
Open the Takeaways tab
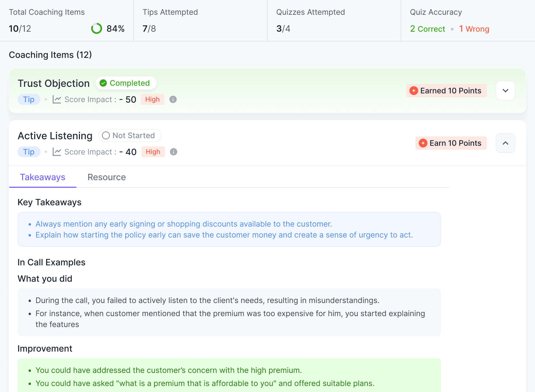tap(43, 177)
